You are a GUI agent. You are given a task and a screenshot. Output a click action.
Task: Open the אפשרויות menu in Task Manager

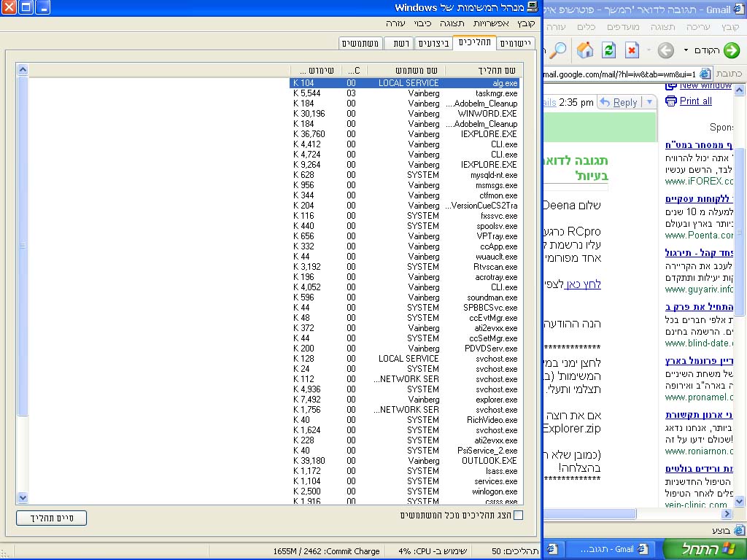[x=492, y=24]
